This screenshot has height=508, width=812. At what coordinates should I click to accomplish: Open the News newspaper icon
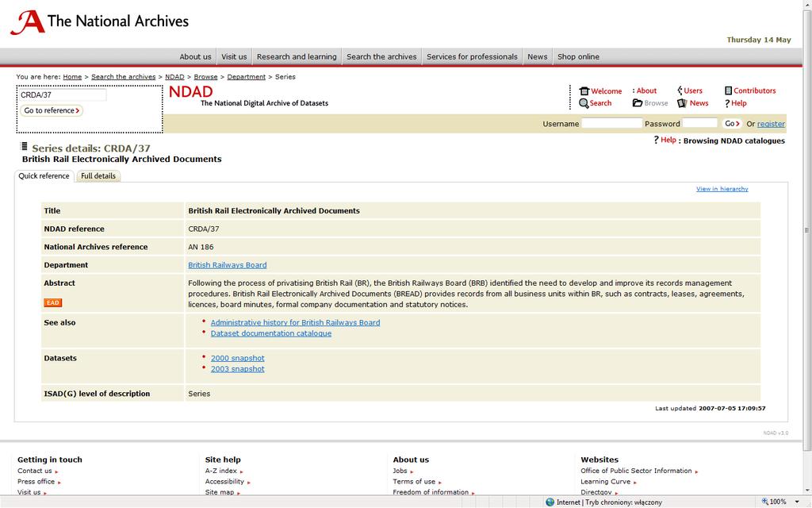682,103
